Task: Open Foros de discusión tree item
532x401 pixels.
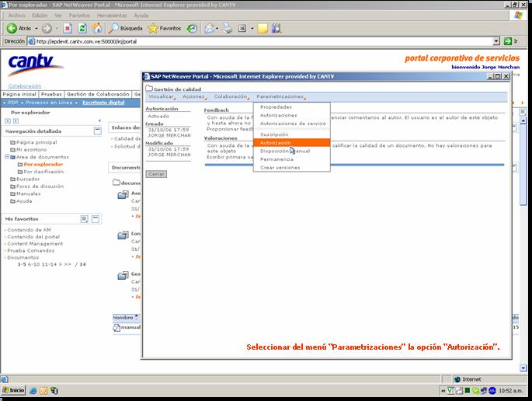Action: 40,187
